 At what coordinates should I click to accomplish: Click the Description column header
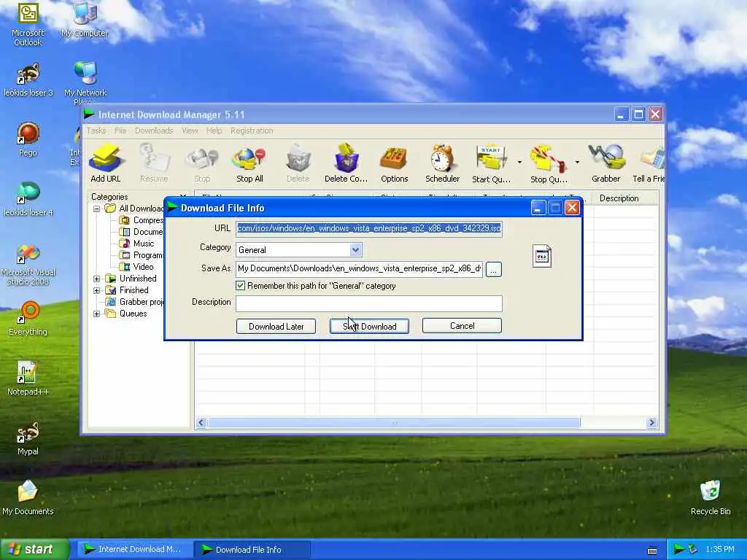[x=625, y=198]
